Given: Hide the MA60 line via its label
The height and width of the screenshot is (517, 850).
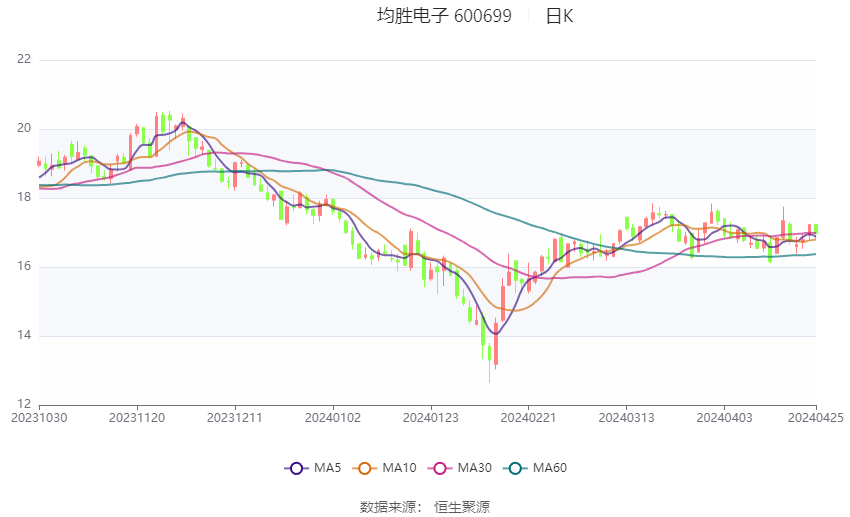Looking at the screenshot, I should click(x=550, y=468).
